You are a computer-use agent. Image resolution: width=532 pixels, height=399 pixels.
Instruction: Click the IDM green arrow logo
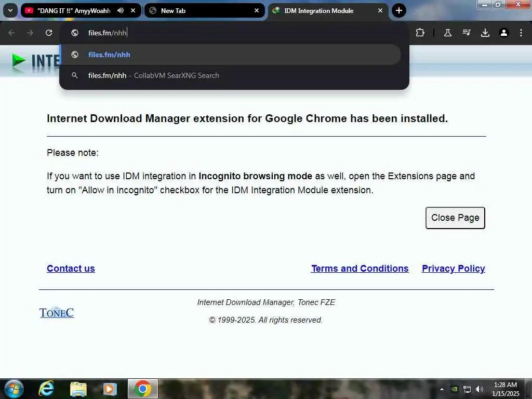pyautogui.click(x=18, y=61)
